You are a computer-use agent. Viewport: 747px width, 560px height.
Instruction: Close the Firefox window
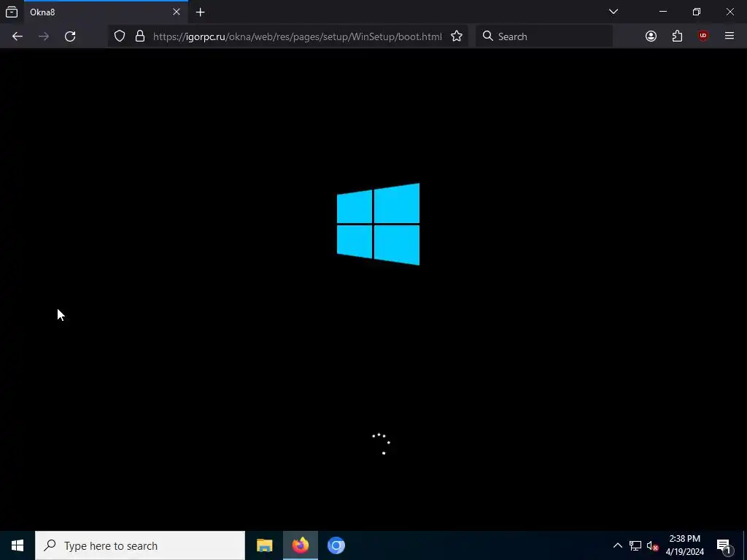point(729,12)
